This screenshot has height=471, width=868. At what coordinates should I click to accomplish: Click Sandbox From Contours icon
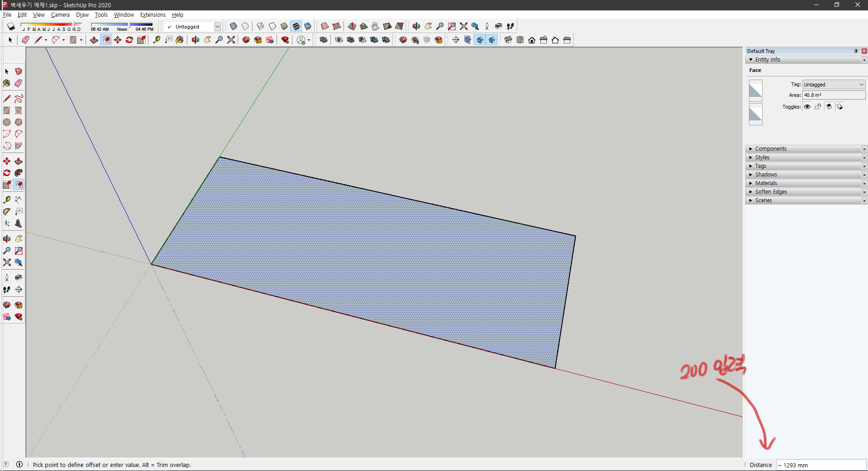324,26
